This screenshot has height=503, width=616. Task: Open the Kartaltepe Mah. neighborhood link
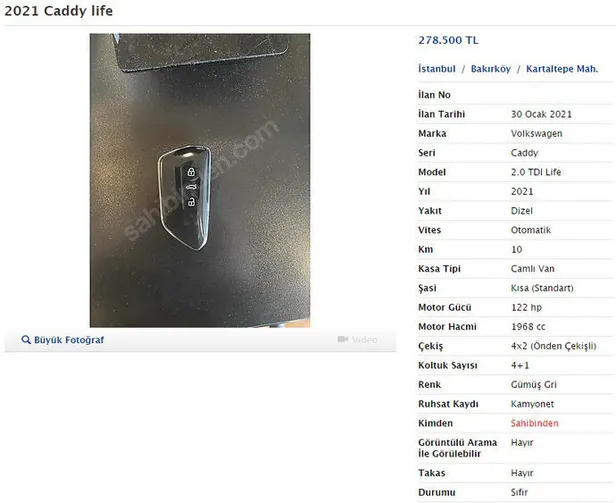562,69
